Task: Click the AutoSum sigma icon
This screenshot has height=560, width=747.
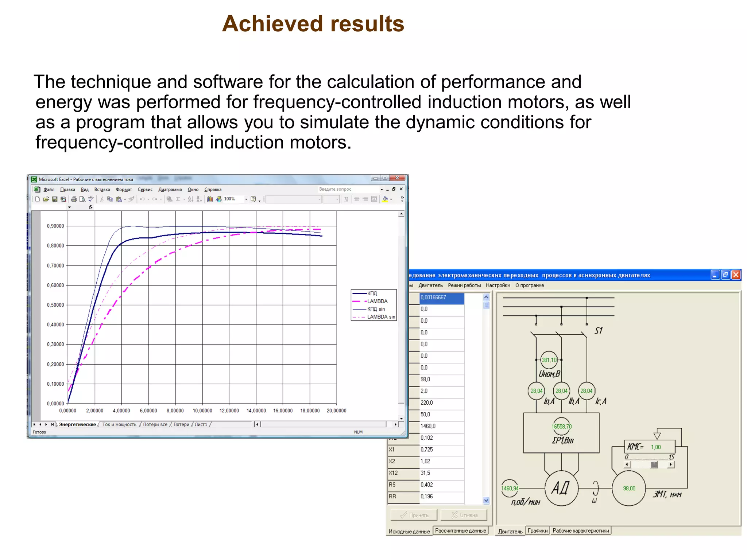Action: [x=178, y=199]
